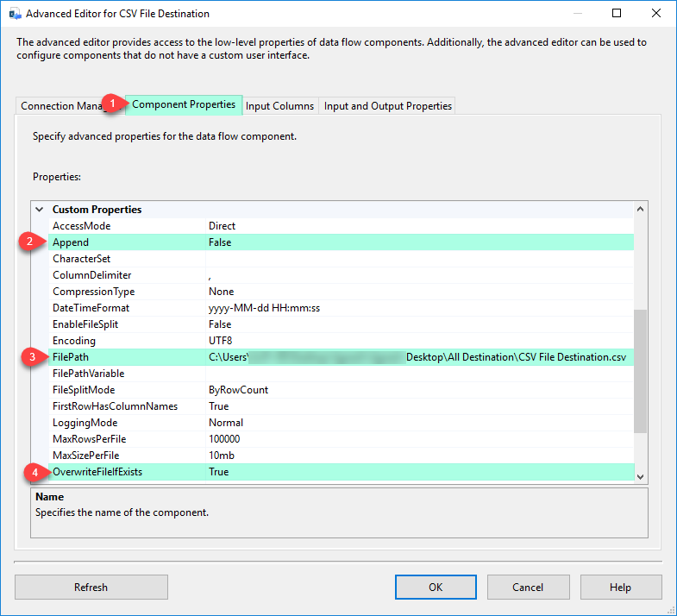The image size is (677, 616).
Task: Switch to the Component Properties tab
Action: (183, 104)
